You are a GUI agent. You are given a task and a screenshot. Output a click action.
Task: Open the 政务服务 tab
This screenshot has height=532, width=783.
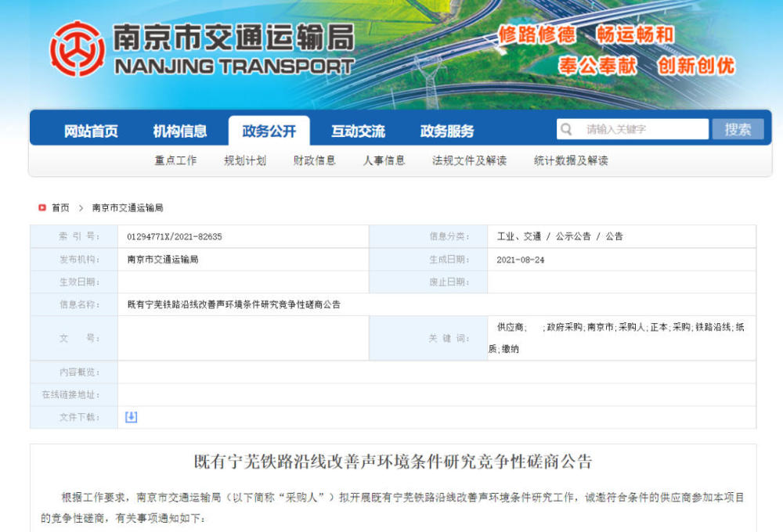tap(447, 131)
